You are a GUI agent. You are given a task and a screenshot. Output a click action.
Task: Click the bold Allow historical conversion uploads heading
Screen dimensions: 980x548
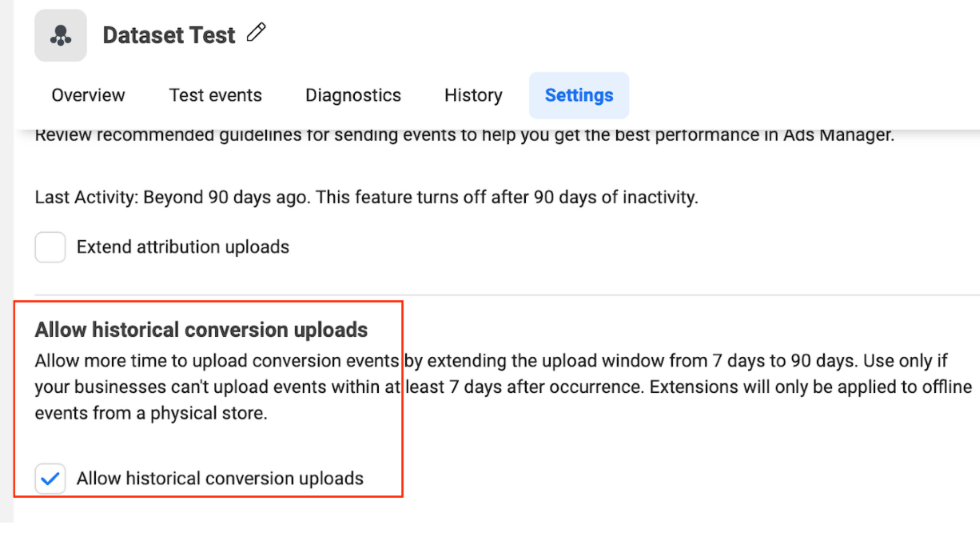pos(201,330)
